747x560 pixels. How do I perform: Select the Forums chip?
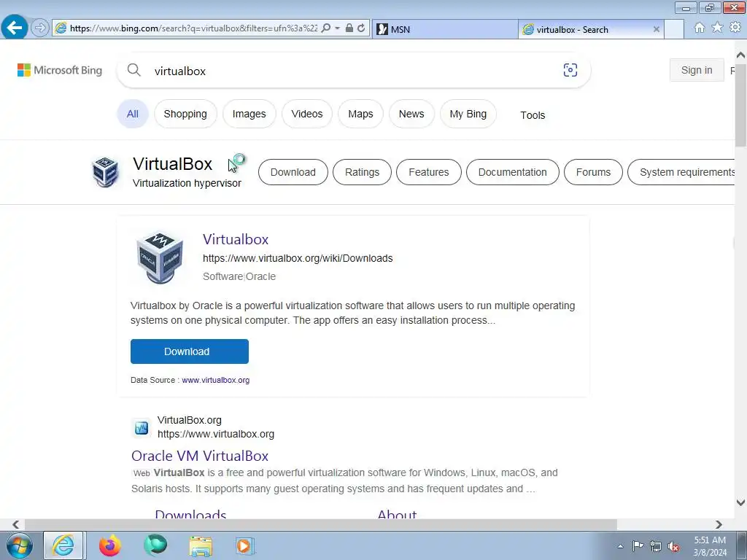pyautogui.click(x=593, y=172)
